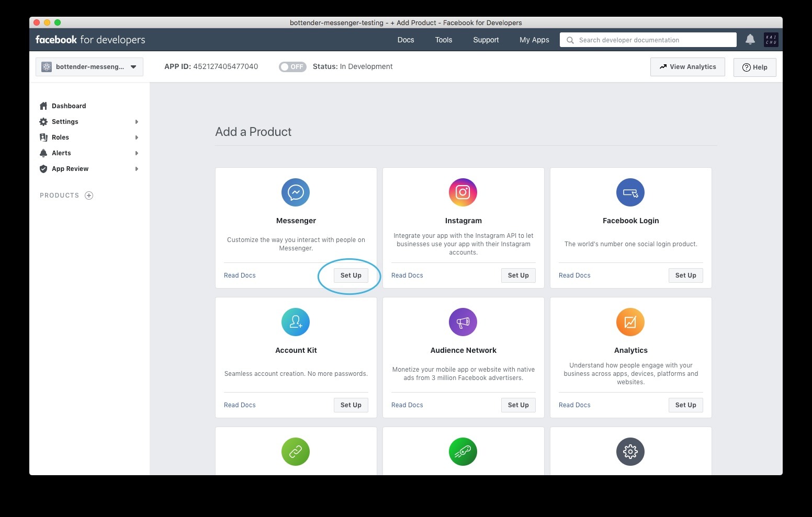
Task: Open notifications bell in header
Action: 750,40
